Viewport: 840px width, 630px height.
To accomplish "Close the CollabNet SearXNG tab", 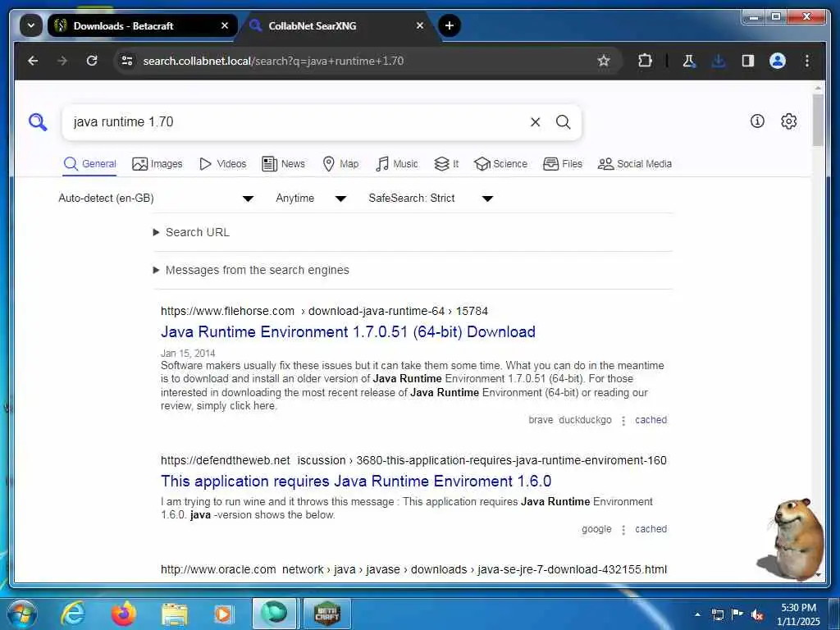I will 420,25.
